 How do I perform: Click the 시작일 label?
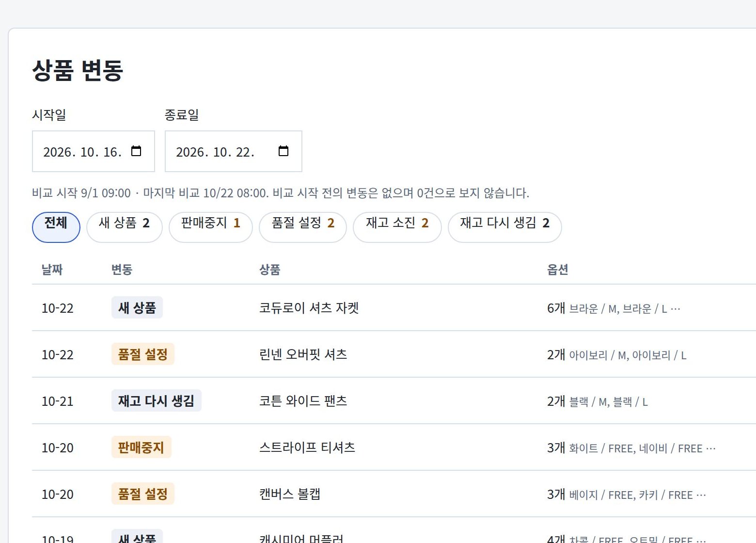(x=49, y=115)
